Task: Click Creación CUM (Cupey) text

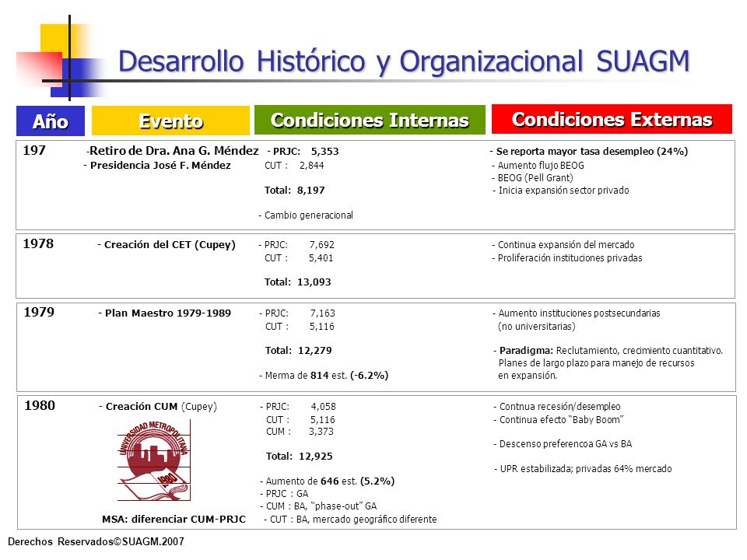Action: [x=158, y=407]
